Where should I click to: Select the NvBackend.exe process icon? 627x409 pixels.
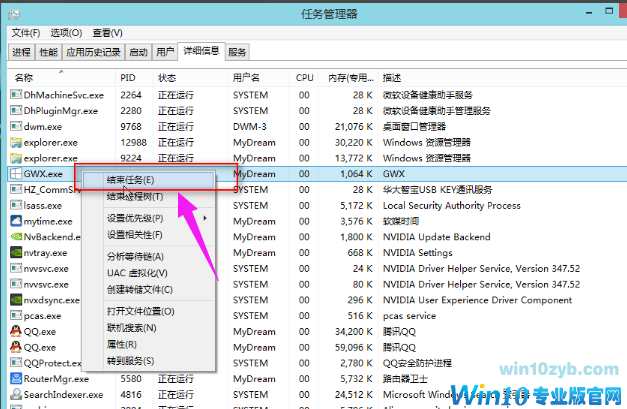coord(15,237)
